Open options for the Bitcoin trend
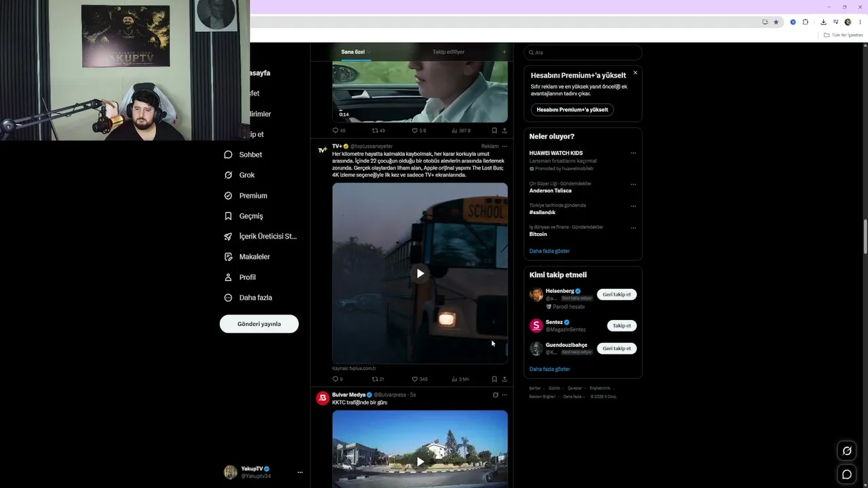The image size is (868, 488). tap(633, 228)
